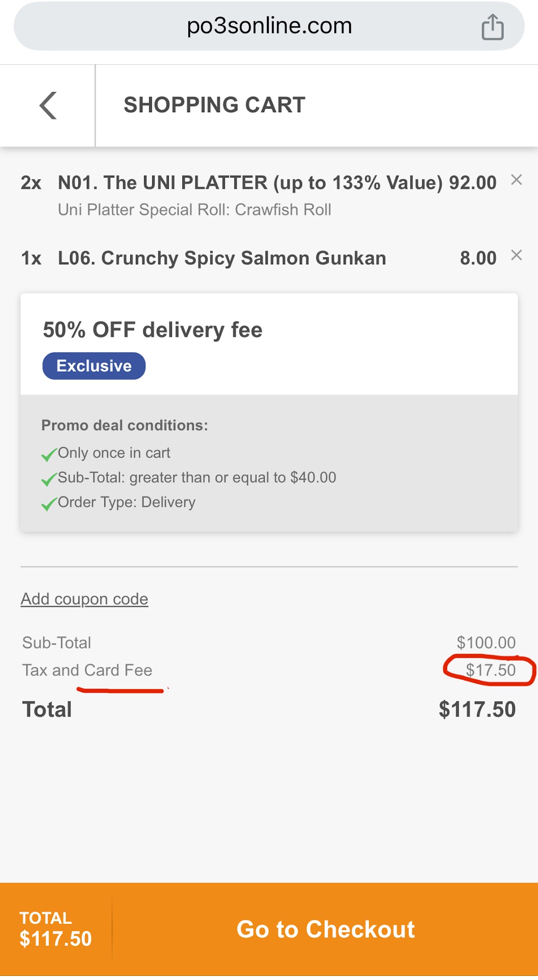Remove Crunchy Spicy Salmon Gunkan item
This screenshot has height=980, width=538.
click(516, 255)
